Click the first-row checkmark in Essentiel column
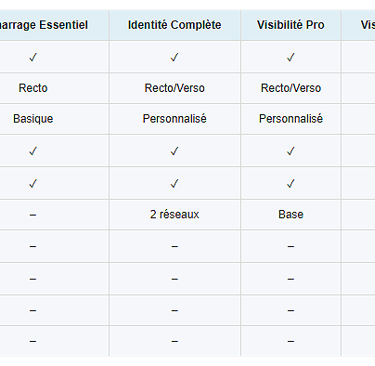 [x=33, y=57]
